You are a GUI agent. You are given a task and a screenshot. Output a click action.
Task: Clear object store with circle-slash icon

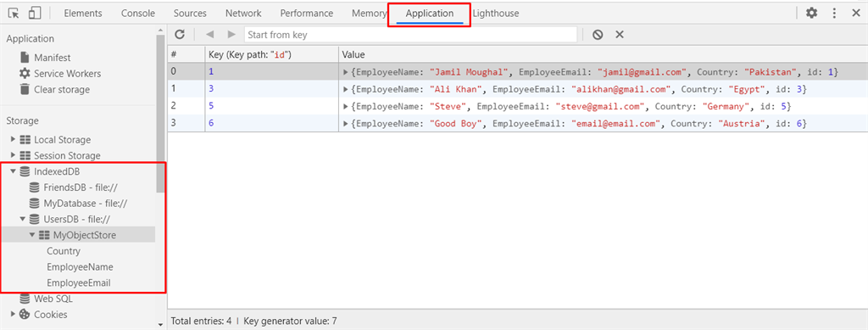tap(598, 34)
